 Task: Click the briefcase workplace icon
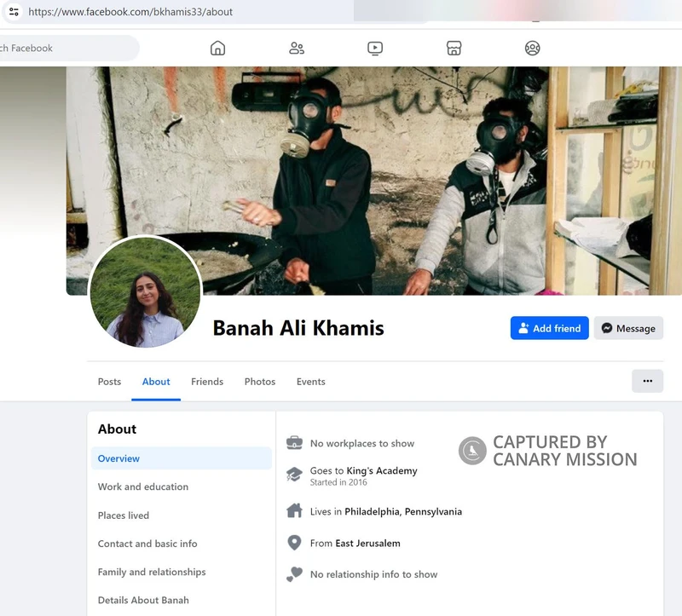click(294, 442)
